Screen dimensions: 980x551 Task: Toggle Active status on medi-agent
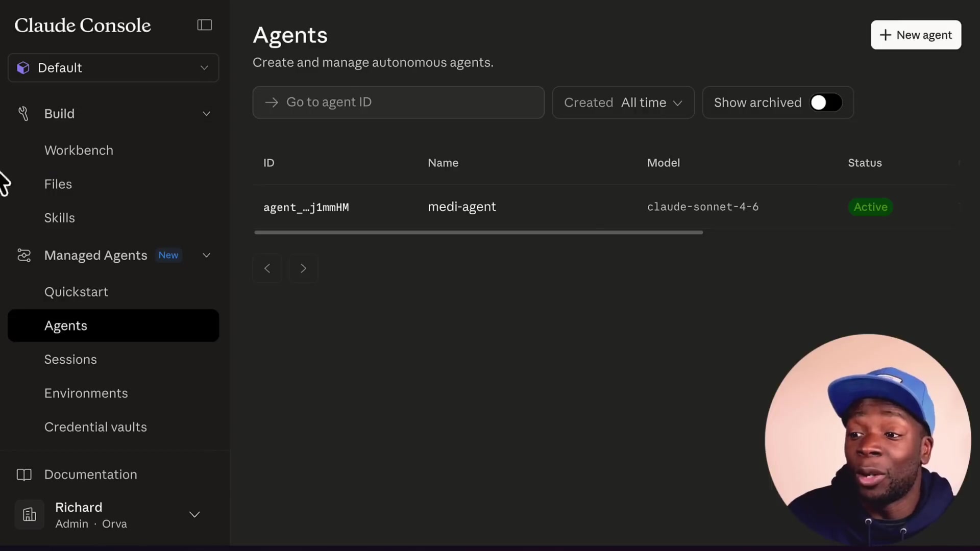pos(870,207)
